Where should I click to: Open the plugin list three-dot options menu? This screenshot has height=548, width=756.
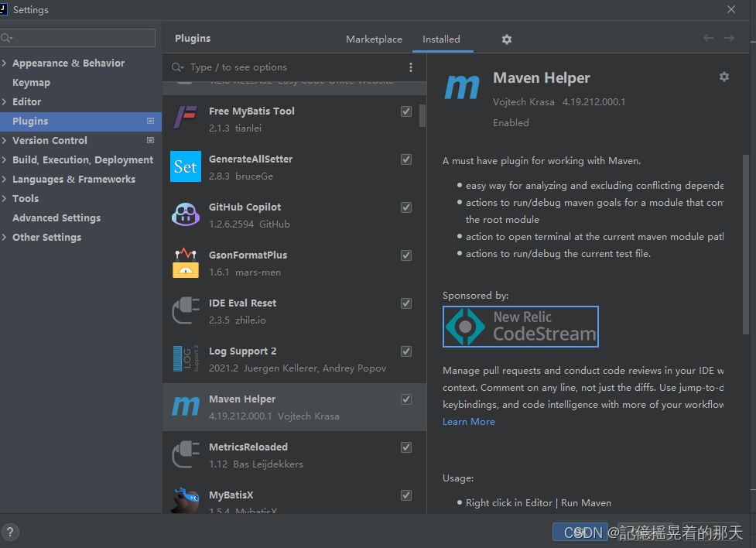point(411,67)
